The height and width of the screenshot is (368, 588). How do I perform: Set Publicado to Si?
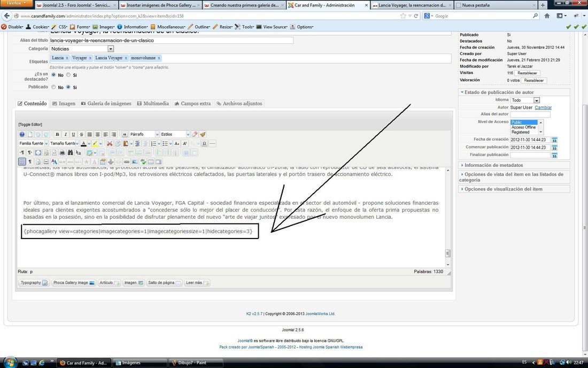click(68, 87)
